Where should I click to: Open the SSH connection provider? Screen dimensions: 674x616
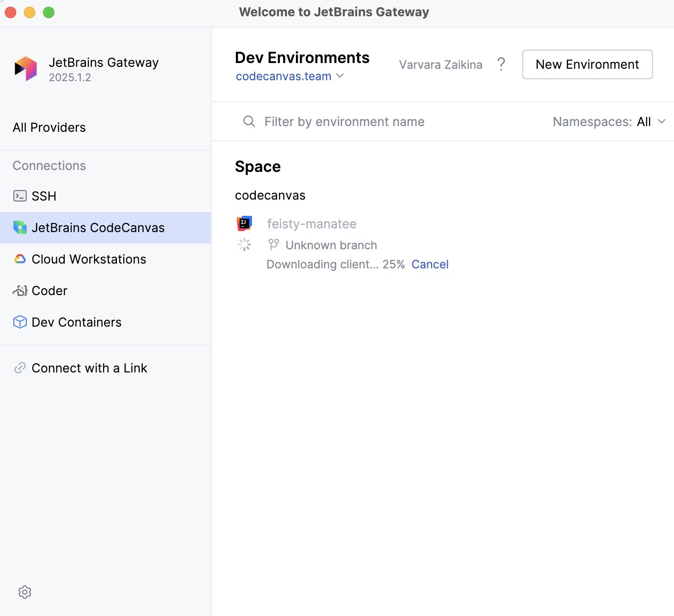coord(105,196)
